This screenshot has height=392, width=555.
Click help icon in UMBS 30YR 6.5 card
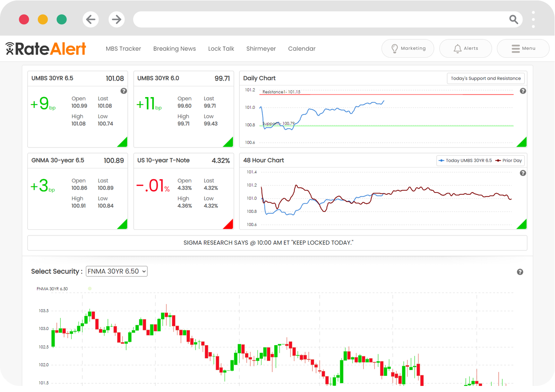(x=124, y=91)
